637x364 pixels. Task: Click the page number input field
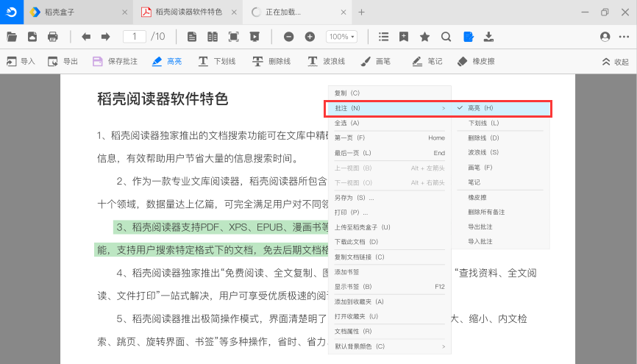135,37
